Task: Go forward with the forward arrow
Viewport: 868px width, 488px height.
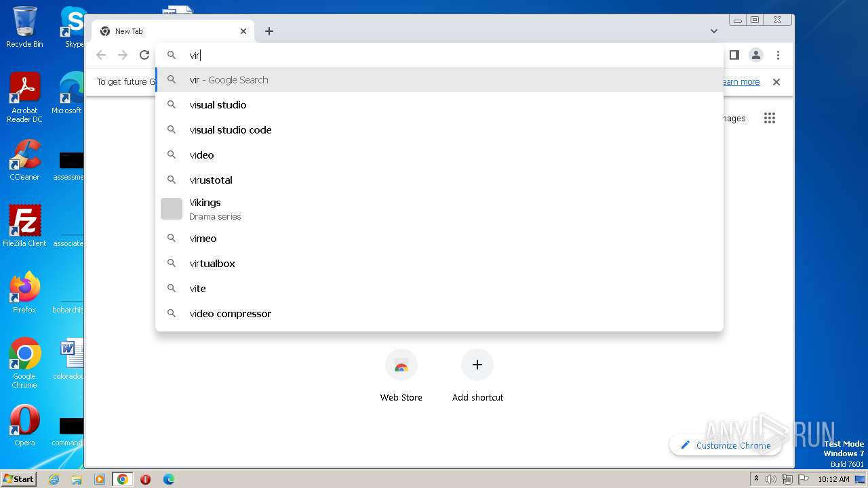Action: pyautogui.click(x=123, y=56)
